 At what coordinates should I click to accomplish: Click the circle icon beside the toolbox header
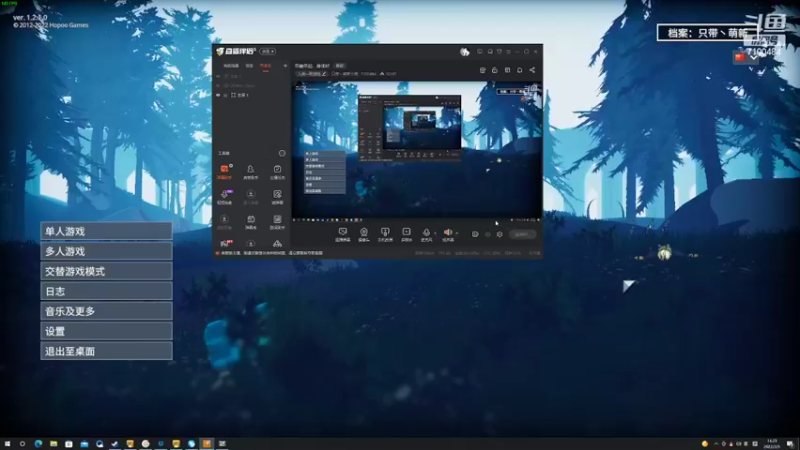click(282, 153)
